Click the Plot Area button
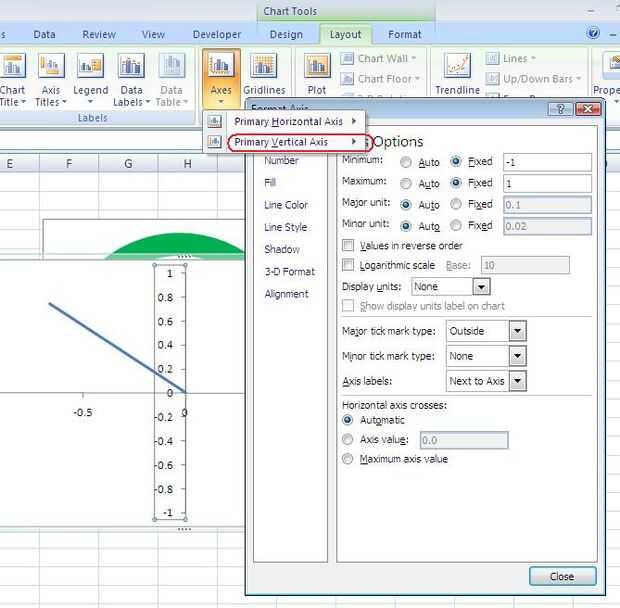Screen dimensions: 620x608 [x=317, y=75]
